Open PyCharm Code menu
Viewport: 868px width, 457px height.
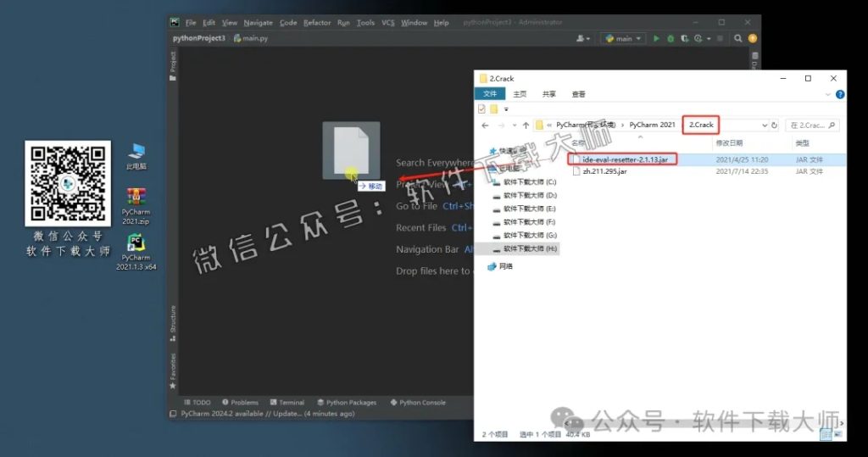tap(288, 23)
